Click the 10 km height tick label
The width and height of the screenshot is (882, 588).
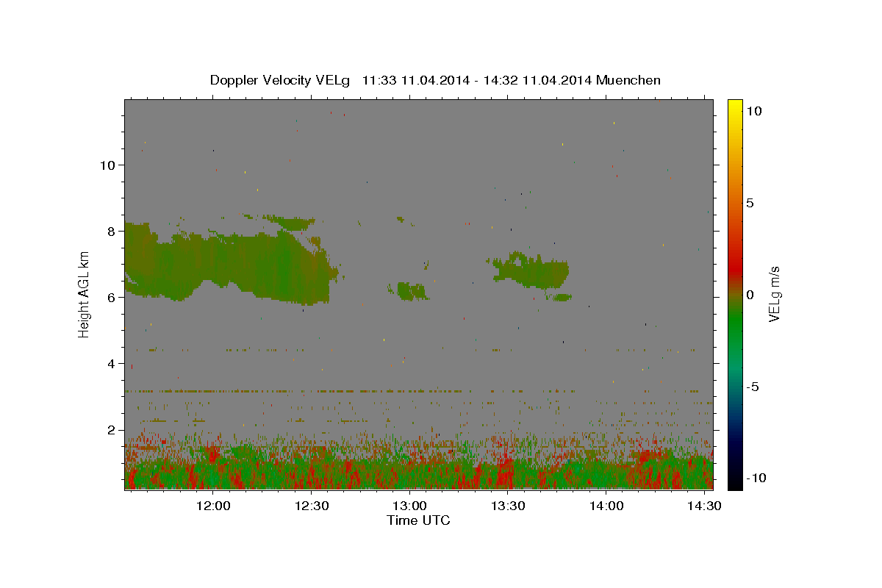point(107,165)
